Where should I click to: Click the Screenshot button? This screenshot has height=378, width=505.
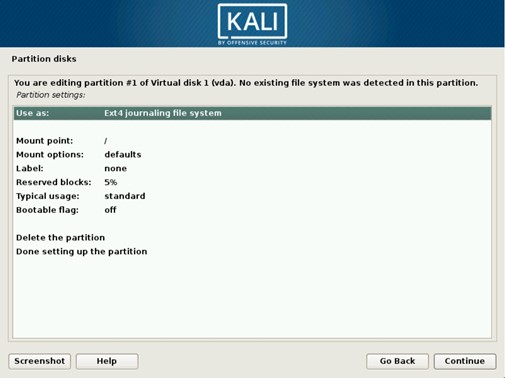pyautogui.click(x=40, y=361)
